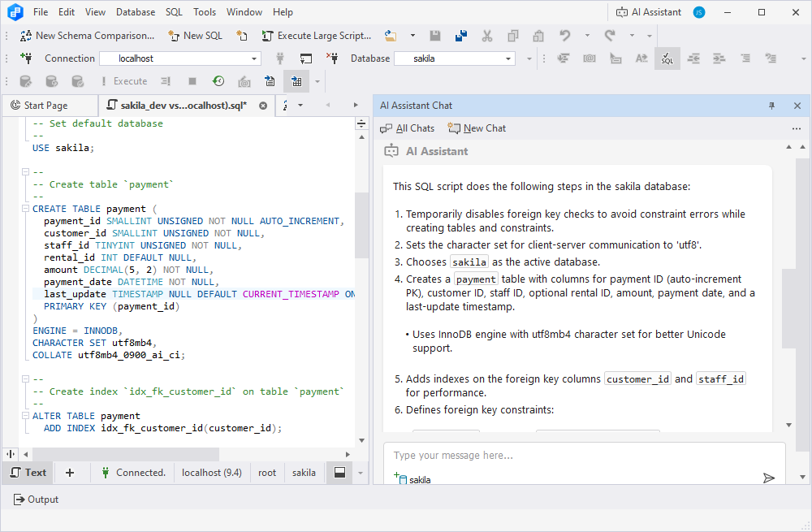Screen dimensions: 812x532
Task: Undo the last edit with the undo arrow
Action: coord(565,36)
